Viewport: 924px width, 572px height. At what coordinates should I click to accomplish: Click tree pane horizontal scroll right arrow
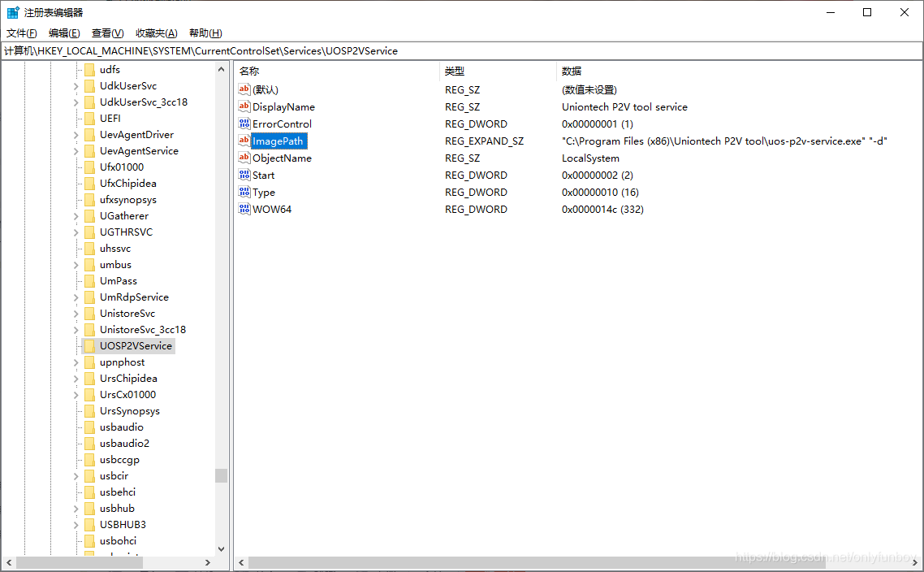tap(207, 562)
